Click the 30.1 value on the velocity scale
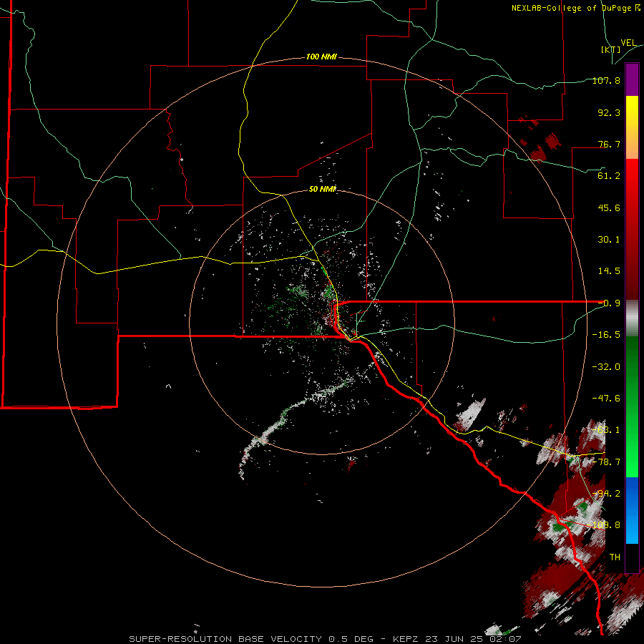The width and height of the screenshot is (644, 644). (x=609, y=240)
